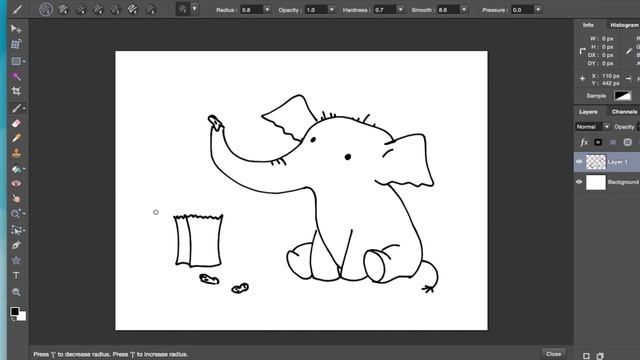Click the Close button at bottom
Image resolution: width=640 pixels, height=360 pixels.
coord(553,354)
